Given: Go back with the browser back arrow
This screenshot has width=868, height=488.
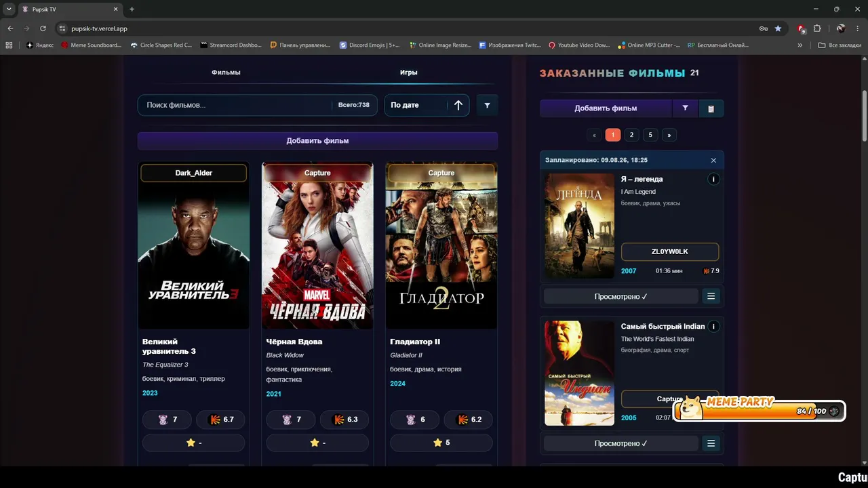Looking at the screenshot, I should coord(10,28).
